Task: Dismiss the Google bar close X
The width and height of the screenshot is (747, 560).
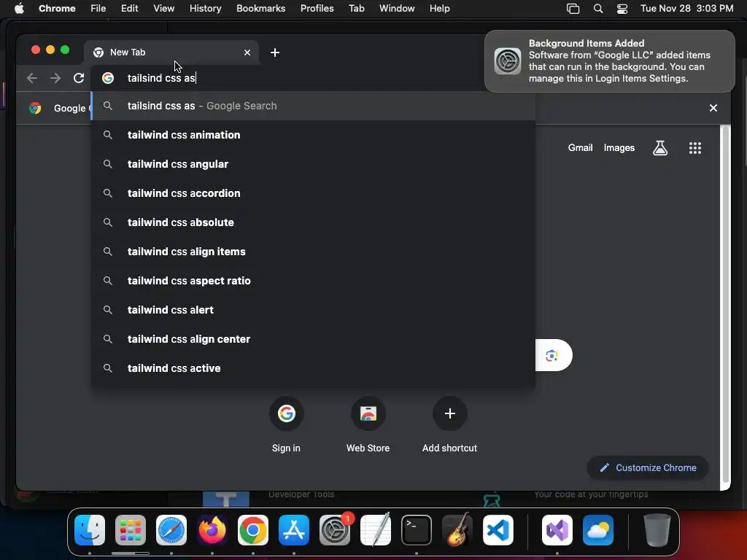Action: click(713, 108)
